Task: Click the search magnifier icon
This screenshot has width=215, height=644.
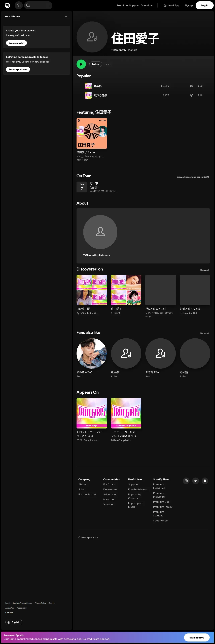Action: [x=28, y=5]
